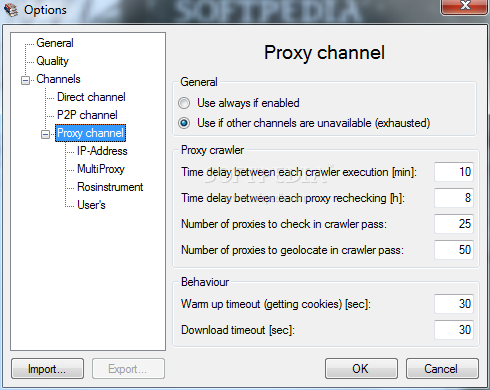
Task: Click the Options window title icon
Action: [10, 10]
